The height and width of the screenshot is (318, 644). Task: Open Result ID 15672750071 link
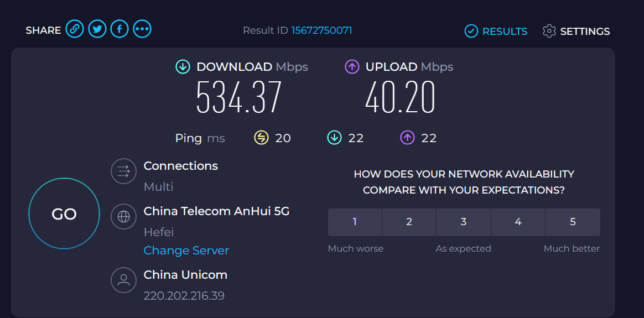coord(321,30)
